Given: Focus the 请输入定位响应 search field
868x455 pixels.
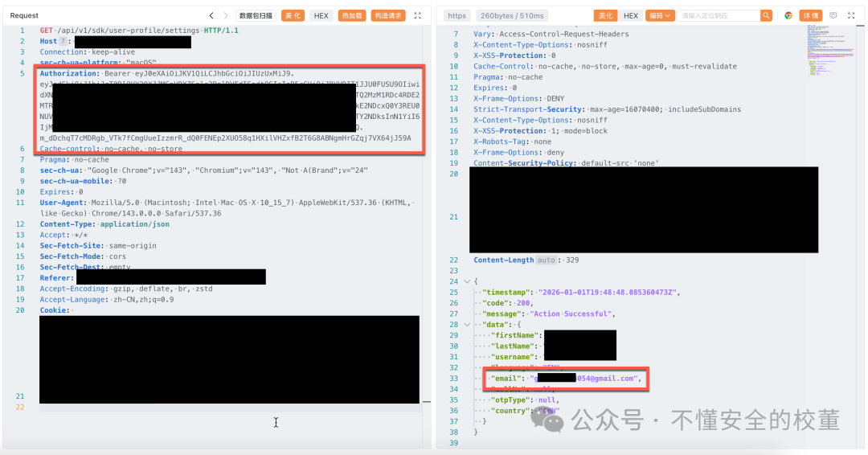Looking at the screenshot, I should point(719,15).
